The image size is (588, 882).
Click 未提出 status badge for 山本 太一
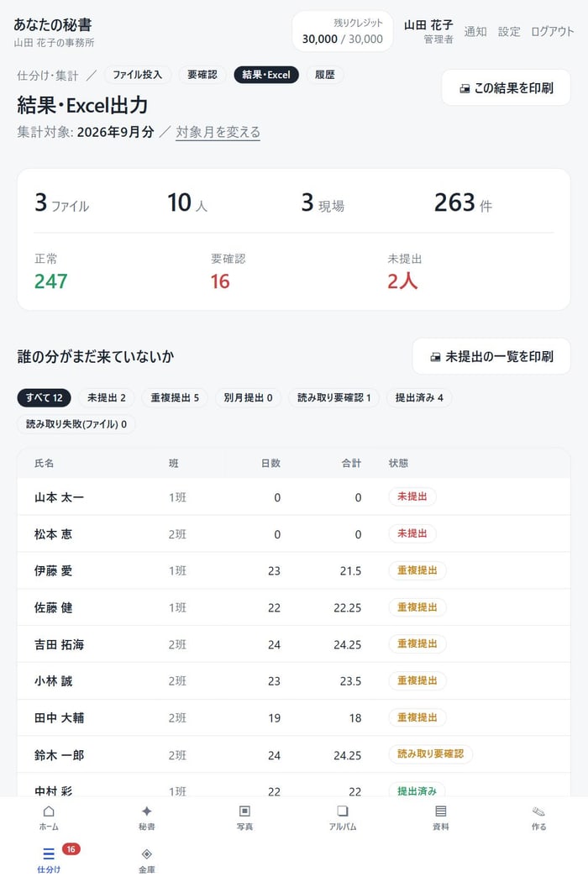point(412,496)
